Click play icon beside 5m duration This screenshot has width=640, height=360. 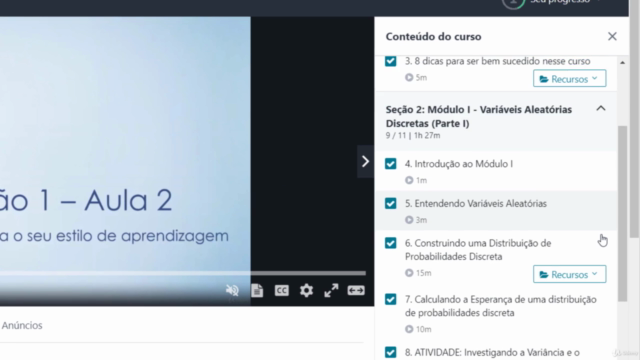(x=409, y=77)
